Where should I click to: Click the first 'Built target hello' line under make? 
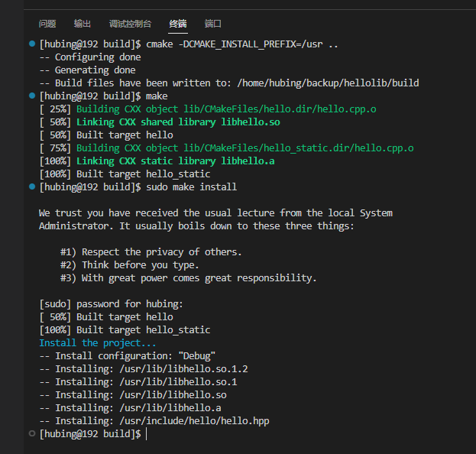click(106, 135)
